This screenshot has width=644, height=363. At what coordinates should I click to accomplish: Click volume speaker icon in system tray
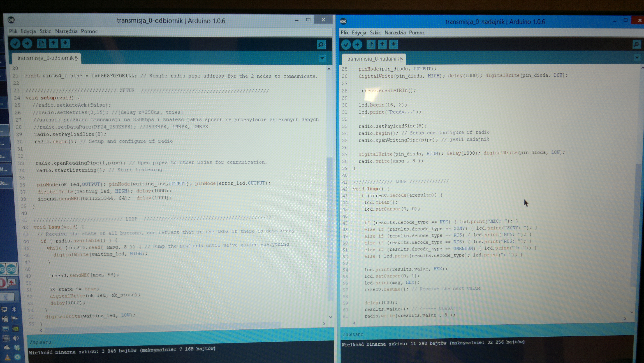(x=16, y=338)
